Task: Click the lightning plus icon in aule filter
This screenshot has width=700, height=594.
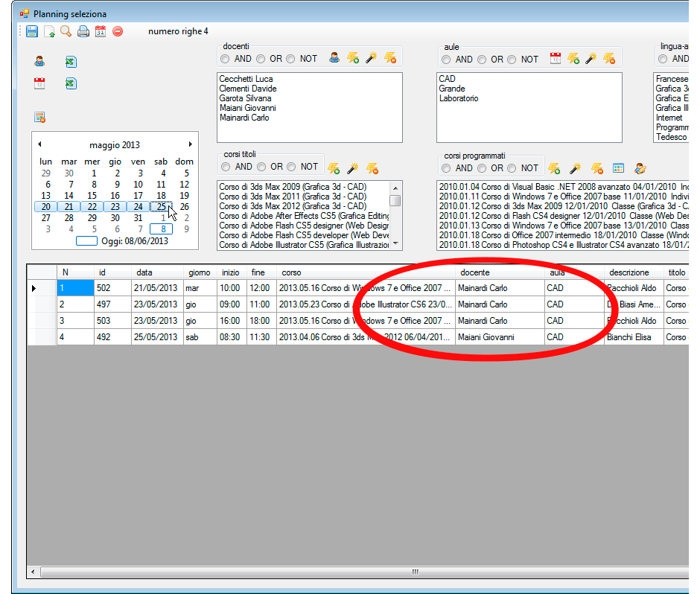Action: (573, 58)
